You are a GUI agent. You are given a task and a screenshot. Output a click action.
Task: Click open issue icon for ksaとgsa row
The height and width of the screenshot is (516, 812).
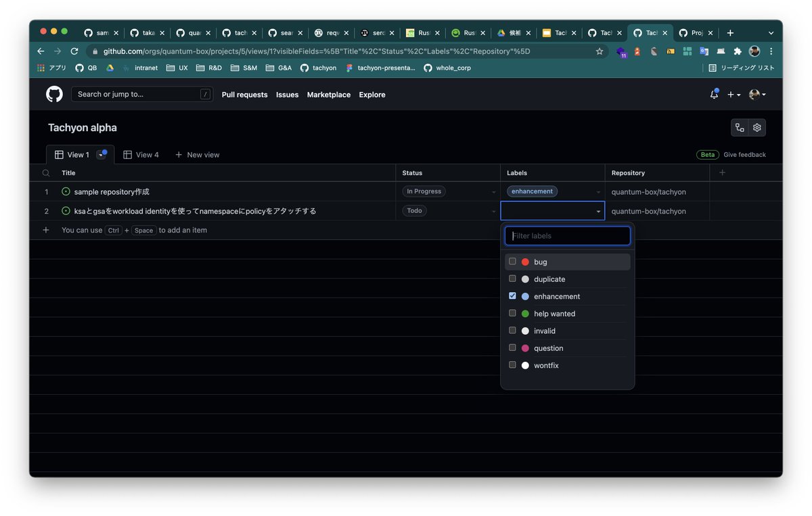(66, 211)
